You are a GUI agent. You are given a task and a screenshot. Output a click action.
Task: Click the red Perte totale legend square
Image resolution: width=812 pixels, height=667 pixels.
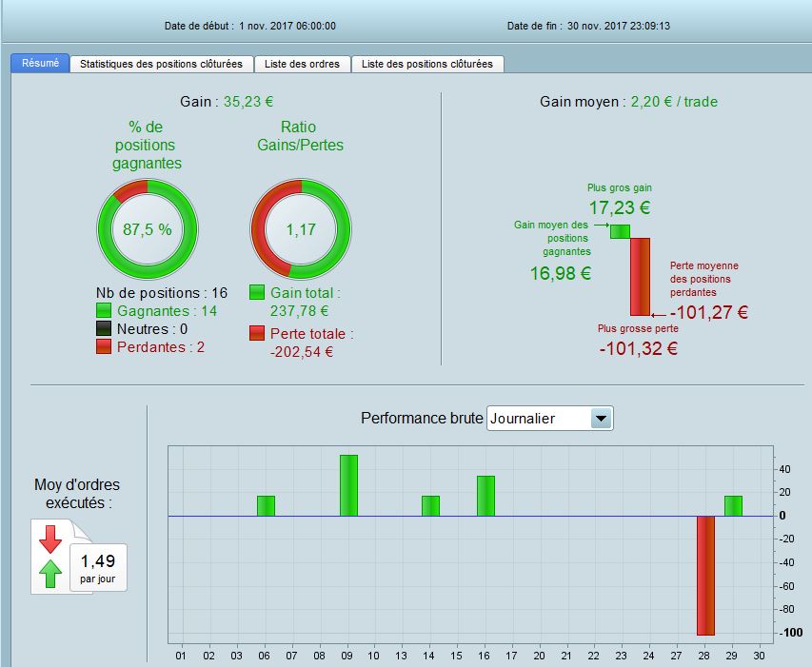tap(257, 333)
